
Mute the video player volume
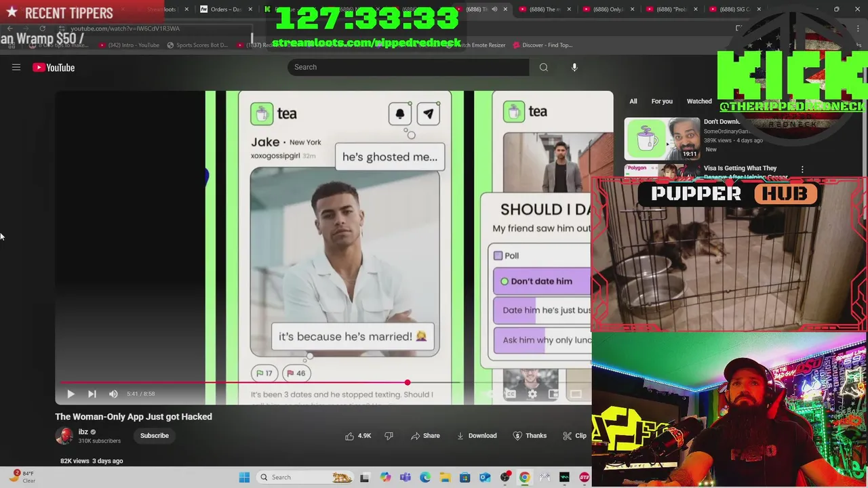click(113, 394)
